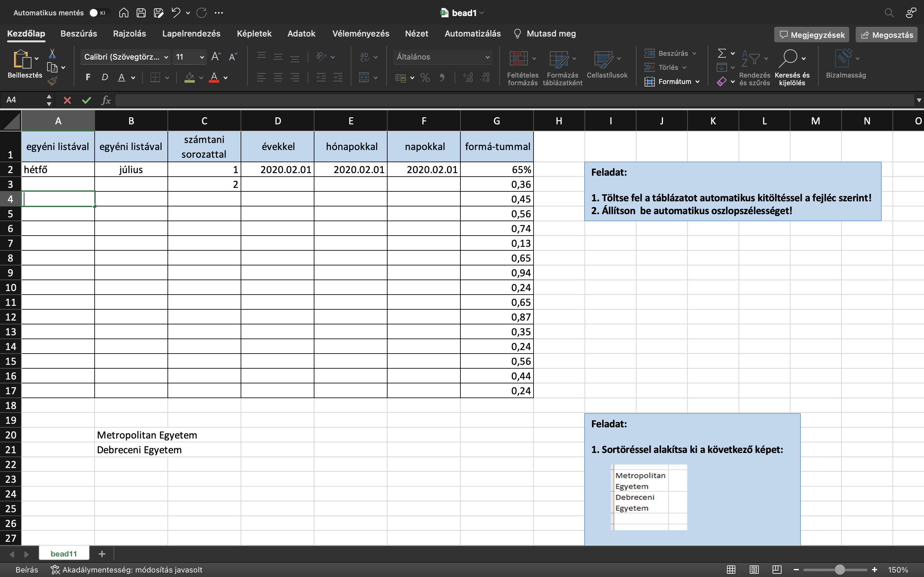This screenshot has height=577, width=924.
Task: Click the AutoSum sigma icon
Action: point(721,53)
